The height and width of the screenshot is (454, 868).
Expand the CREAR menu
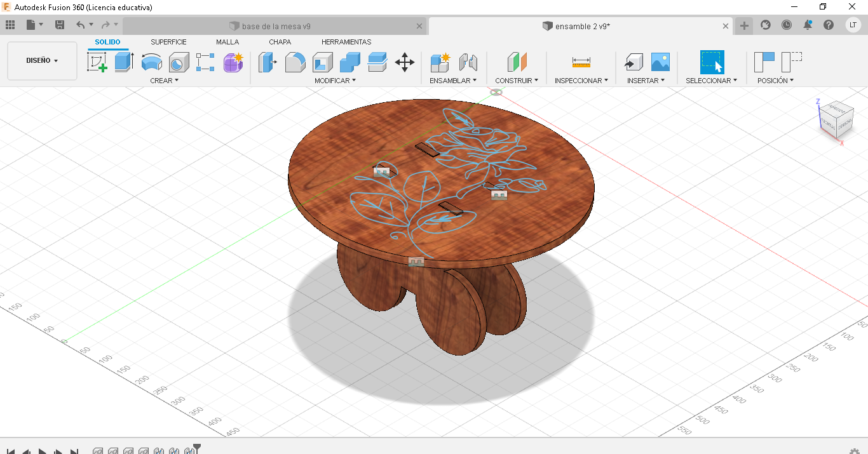tap(165, 81)
